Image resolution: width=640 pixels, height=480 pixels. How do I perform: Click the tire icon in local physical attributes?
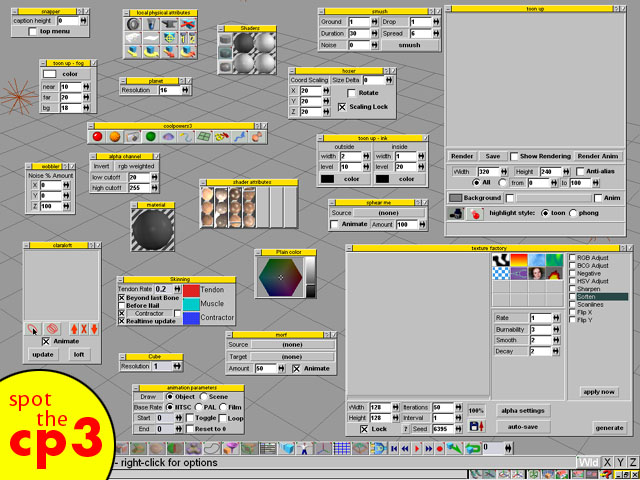[x=133, y=24]
